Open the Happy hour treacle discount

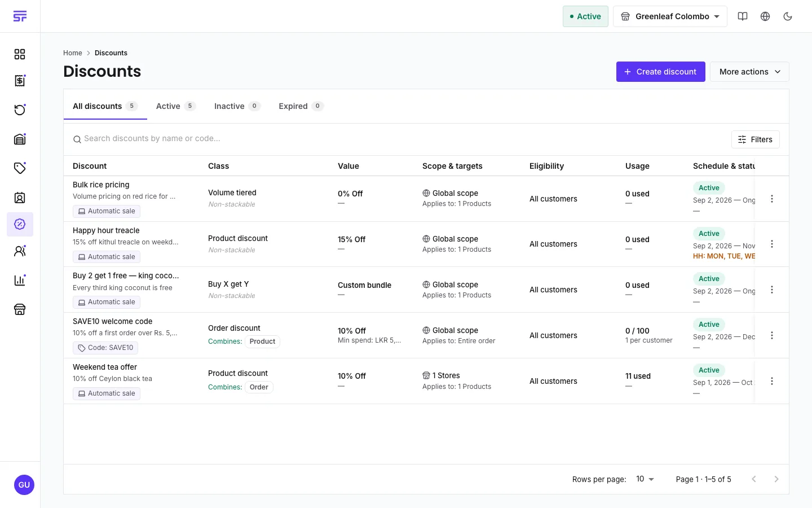(x=106, y=230)
